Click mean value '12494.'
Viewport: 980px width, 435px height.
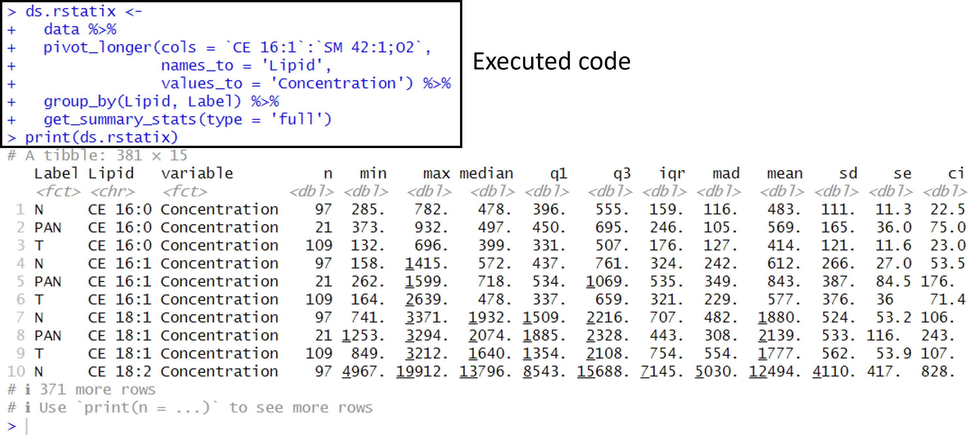tap(775, 371)
